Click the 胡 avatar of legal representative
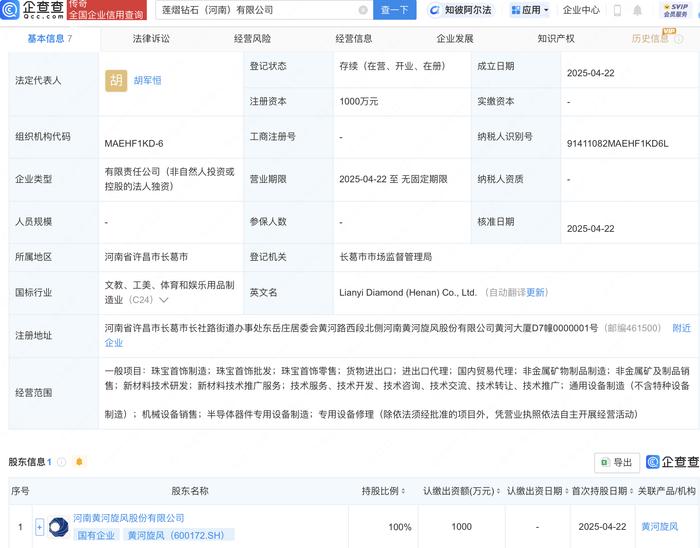 pos(116,81)
